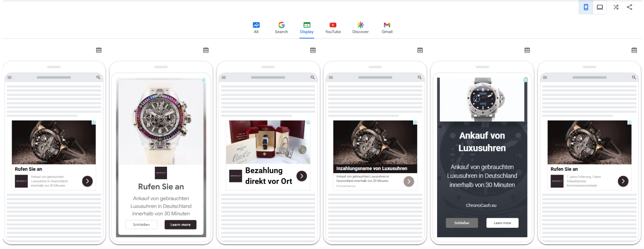Image resolution: width=644 pixels, height=249 pixels.
Task: Open the Search channel tab
Action: click(281, 27)
